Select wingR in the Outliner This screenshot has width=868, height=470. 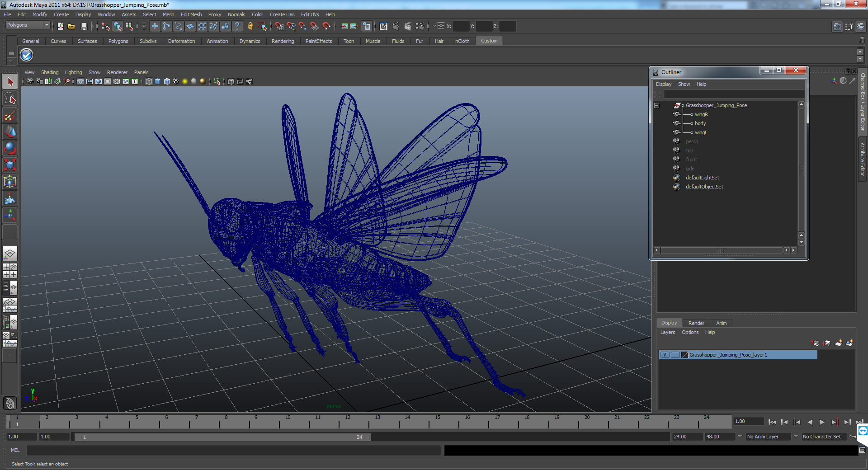(701, 114)
